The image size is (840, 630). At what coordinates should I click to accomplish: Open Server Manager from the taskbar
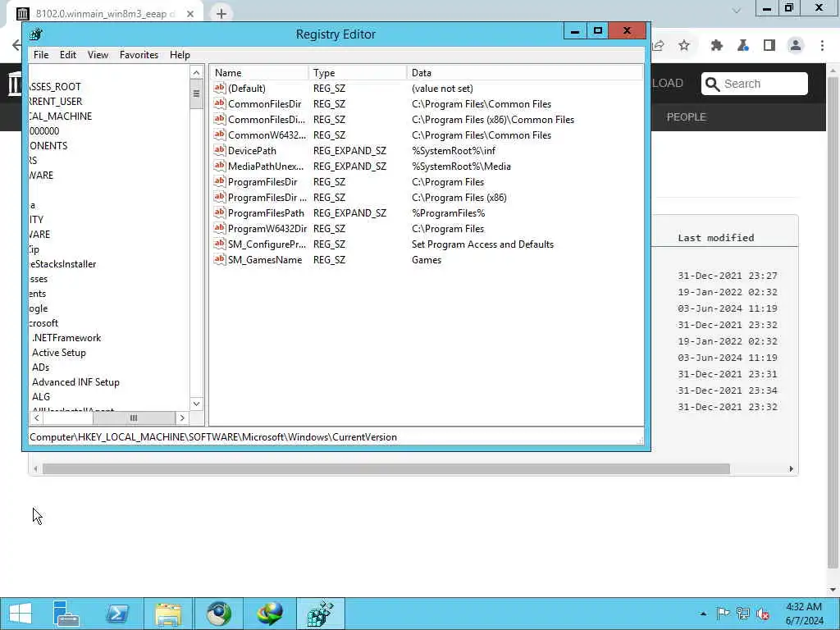(66, 614)
